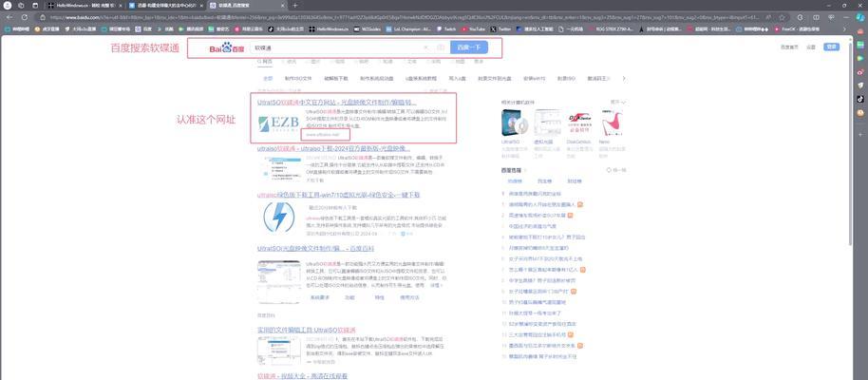
Task: Click the 百度首页 link at top right
Action: [789, 47]
